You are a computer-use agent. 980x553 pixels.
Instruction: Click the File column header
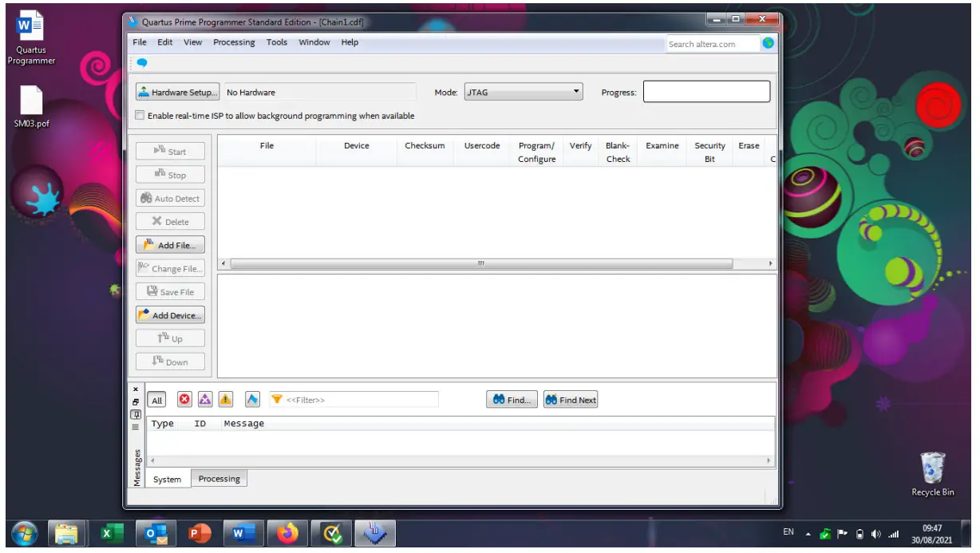point(267,152)
